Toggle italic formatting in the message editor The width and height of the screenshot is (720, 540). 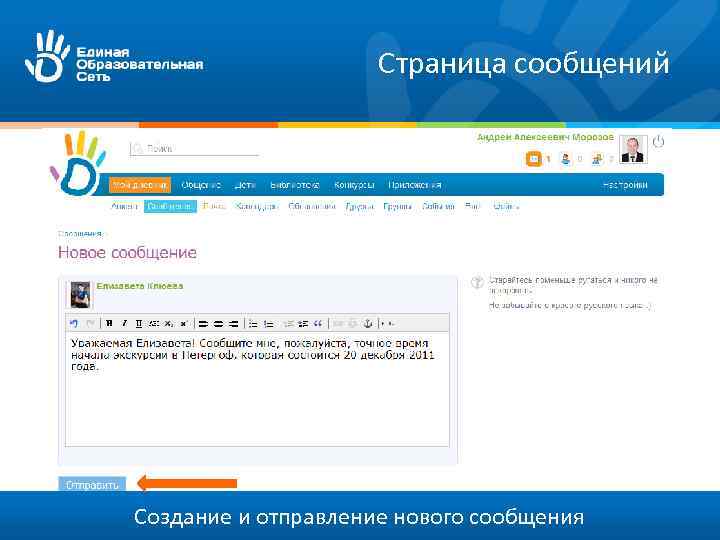pyautogui.click(x=124, y=324)
